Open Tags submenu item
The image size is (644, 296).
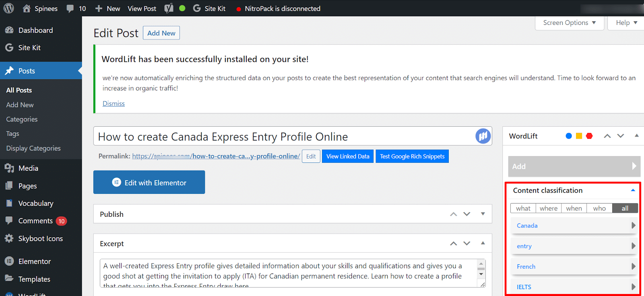[x=12, y=134]
